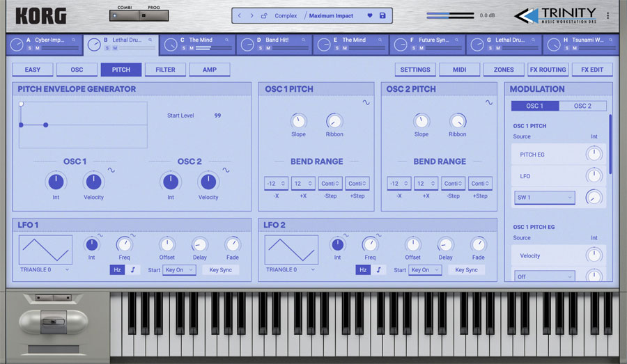Open LFO 1 TRIANGLE 0 waveform dropdown

[45, 270]
